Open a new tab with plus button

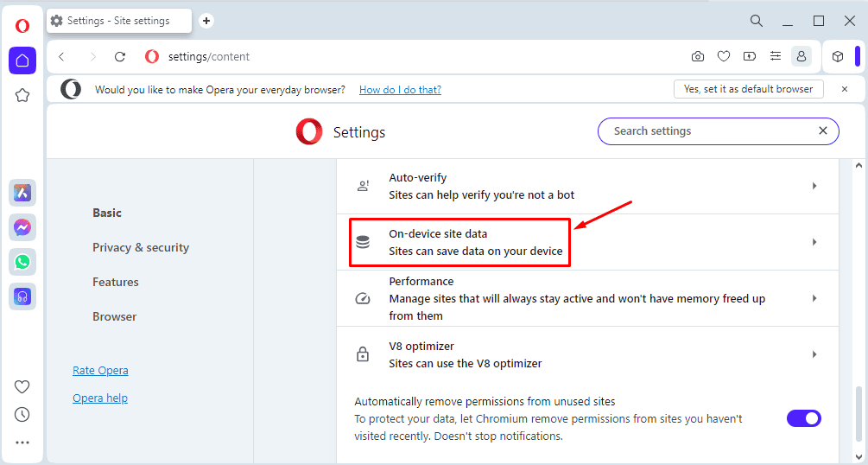[x=206, y=21]
